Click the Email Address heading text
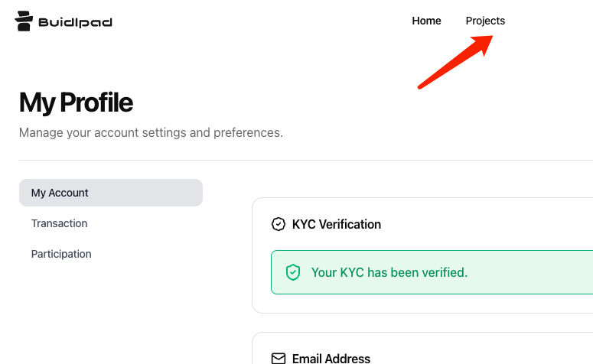 331,359
